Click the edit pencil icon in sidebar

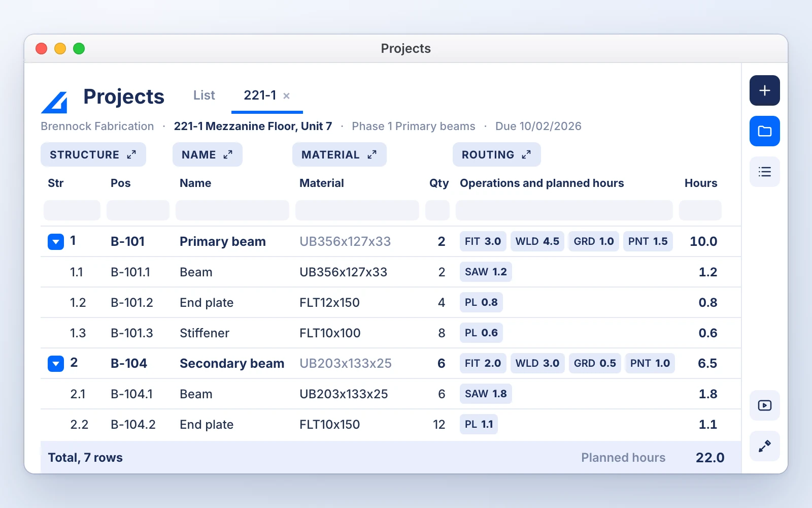(764, 446)
